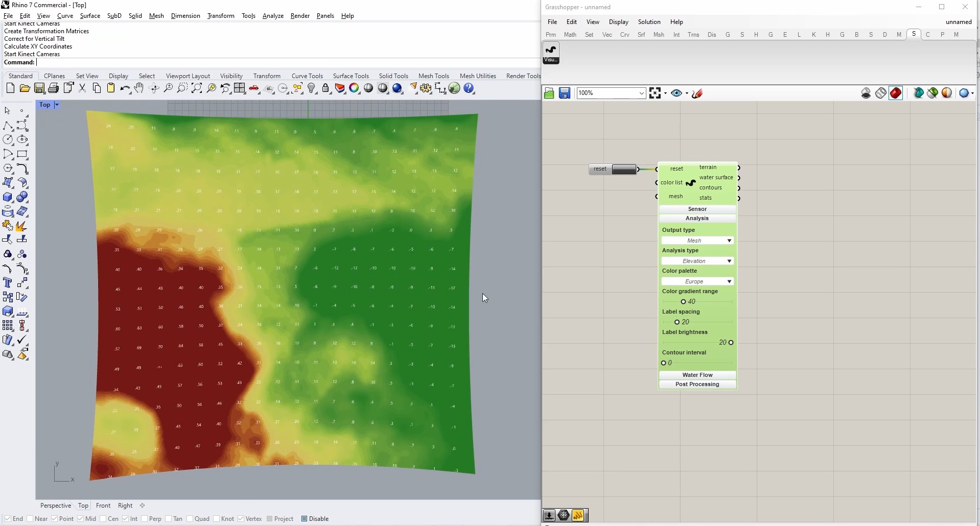
Task: Enable the Cen osnap checkbox
Action: [x=103, y=519]
